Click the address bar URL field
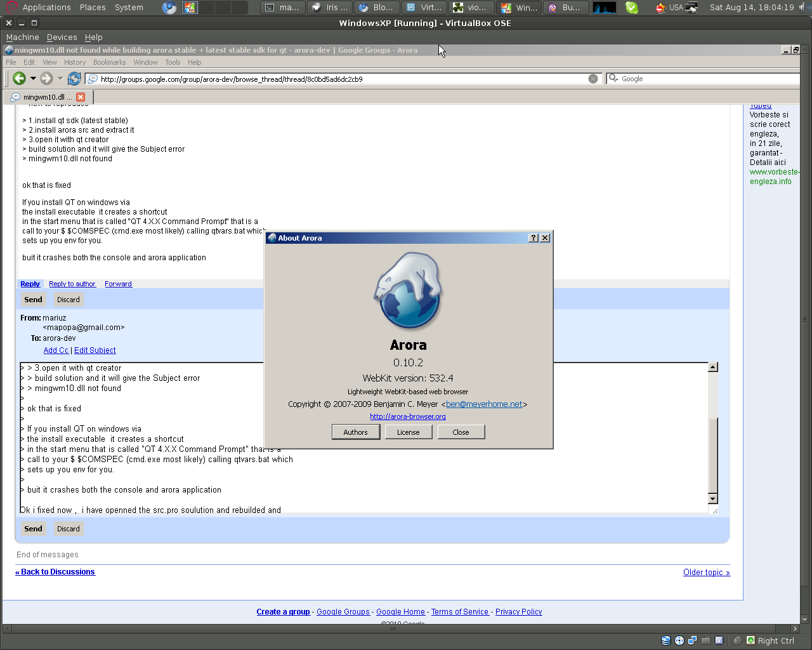This screenshot has height=650, width=812. (x=343, y=79)
